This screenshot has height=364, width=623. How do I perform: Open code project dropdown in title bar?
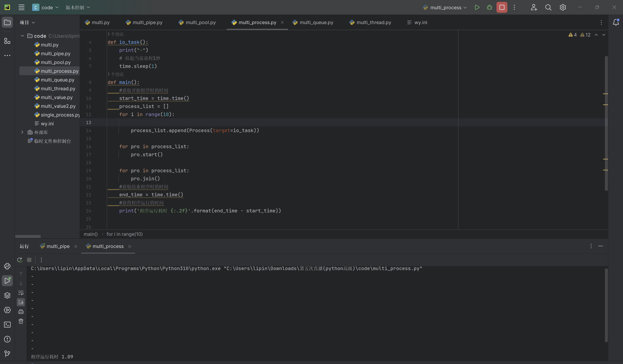coord(46,7)
